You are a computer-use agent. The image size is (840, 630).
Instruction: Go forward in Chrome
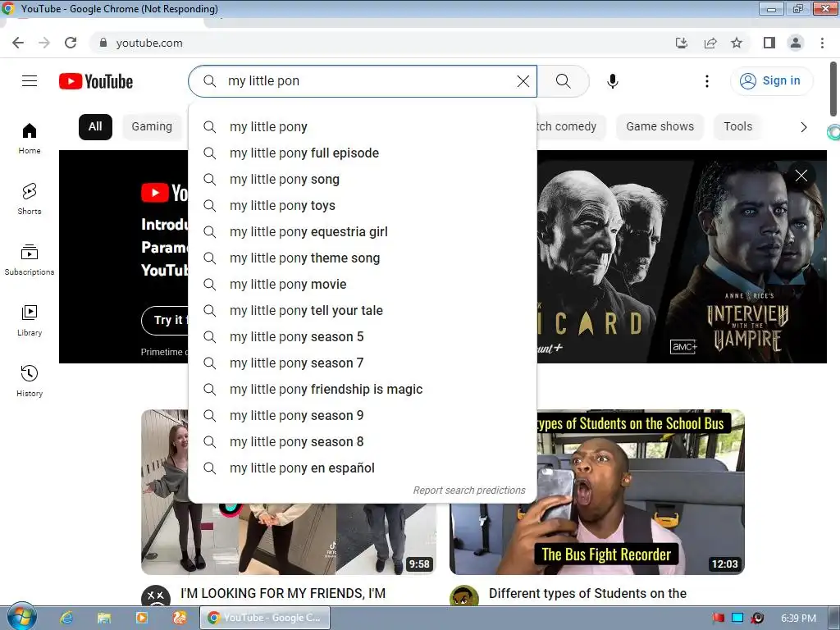(44, 43)
